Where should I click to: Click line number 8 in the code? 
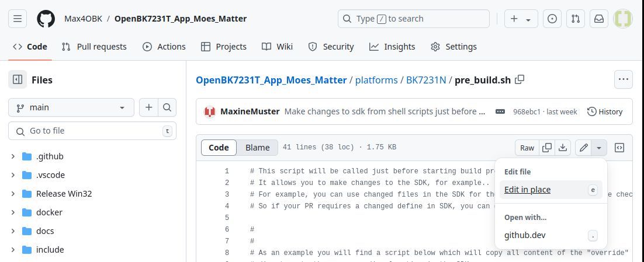click(227, 253)
